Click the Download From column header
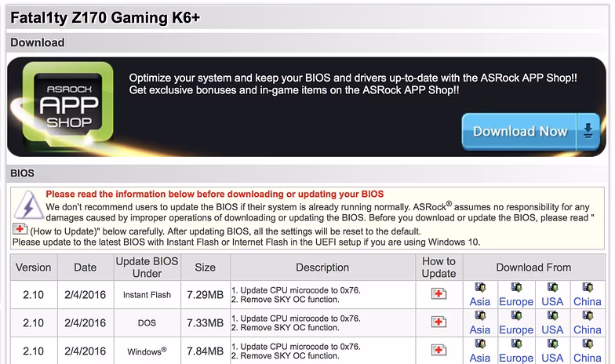The width and height of the screenshot is (615, 364). click(533, 267)
